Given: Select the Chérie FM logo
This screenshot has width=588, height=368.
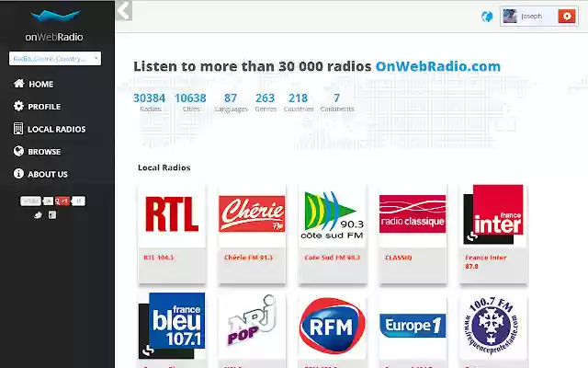Looking at the screenshot, I should coord(252,214).
